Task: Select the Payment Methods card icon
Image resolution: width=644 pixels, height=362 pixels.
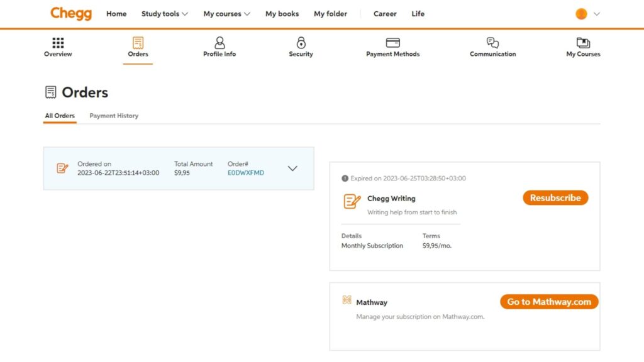Action: [x=392, y=41]
